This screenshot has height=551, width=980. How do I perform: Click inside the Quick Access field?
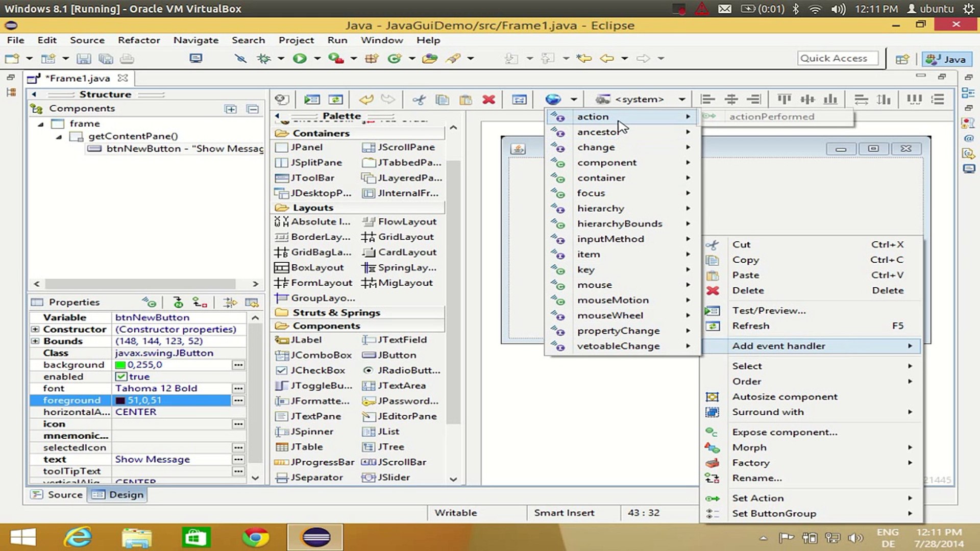coord(837,59)
